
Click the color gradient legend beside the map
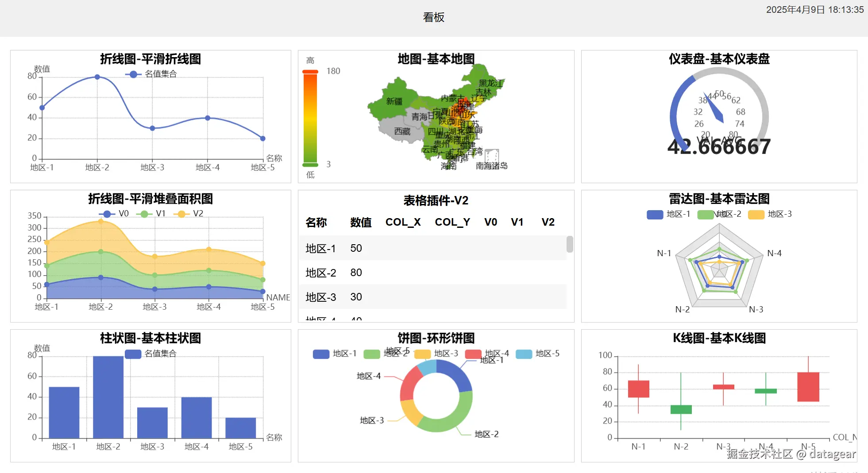coord(310,116)
